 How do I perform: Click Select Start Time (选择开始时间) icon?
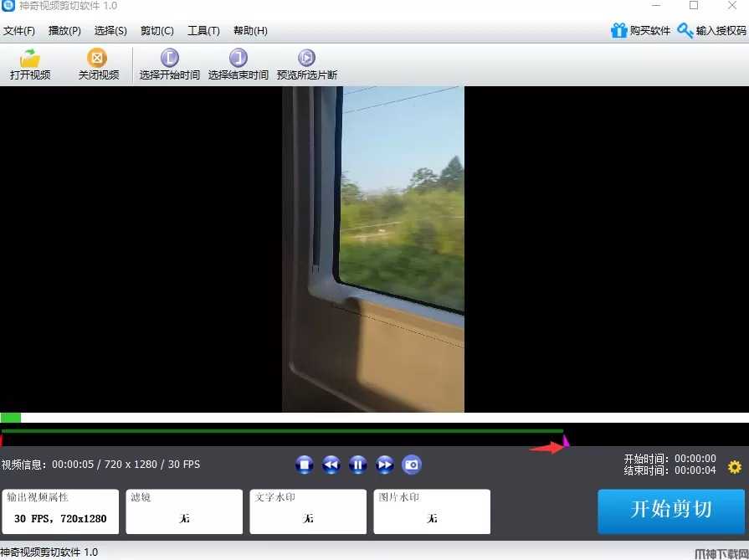pyautogui.click(x=169, y=58)
